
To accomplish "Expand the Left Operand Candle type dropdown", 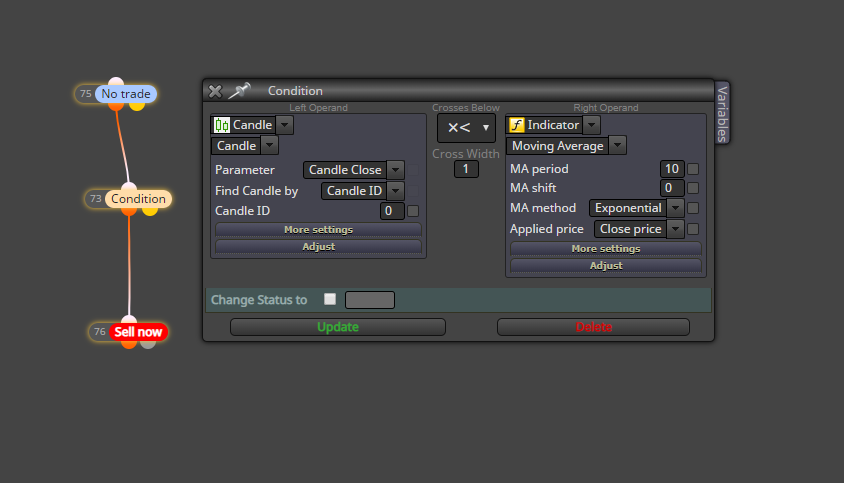I will pos(285,125).
